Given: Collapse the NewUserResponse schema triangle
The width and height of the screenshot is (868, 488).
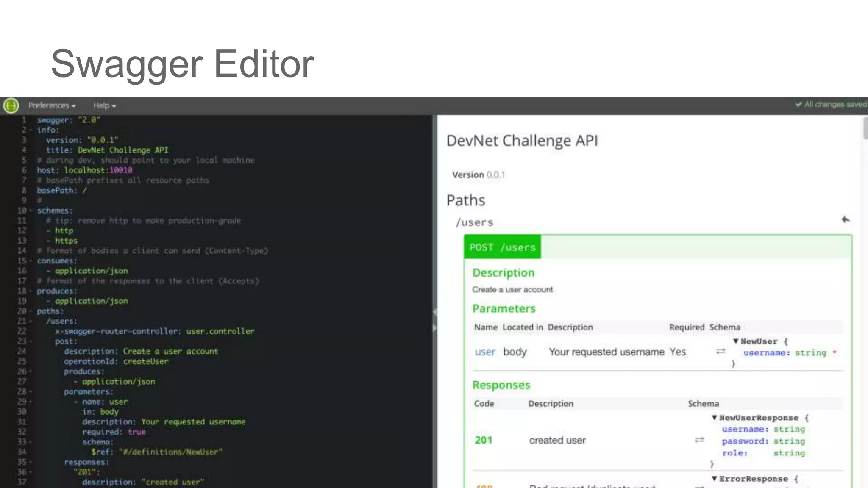Looking at the screenshot, I should [715, 418].
